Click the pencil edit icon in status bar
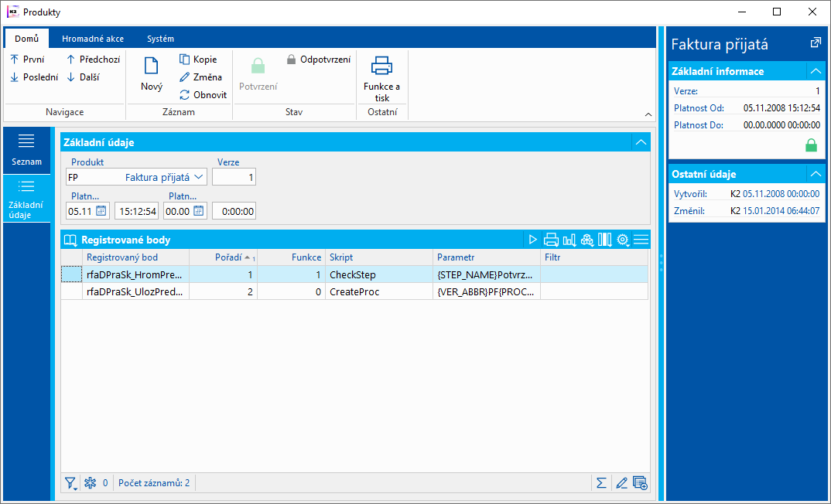Screen dimensions: 831x504 pos(621,483)
